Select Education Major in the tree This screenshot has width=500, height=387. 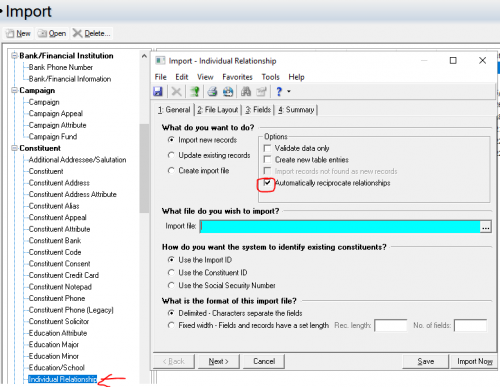[x=54, y=345]
